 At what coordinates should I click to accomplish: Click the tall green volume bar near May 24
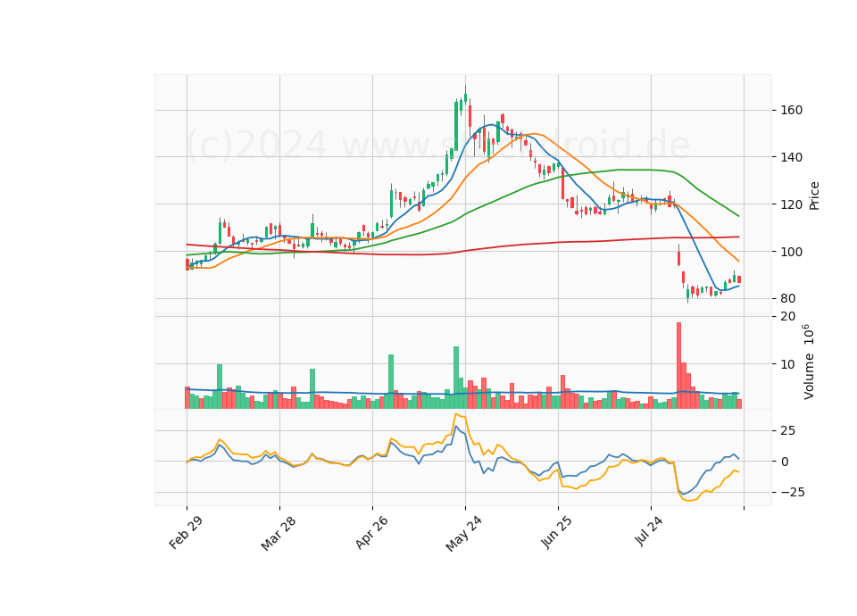tap(456, 377)
